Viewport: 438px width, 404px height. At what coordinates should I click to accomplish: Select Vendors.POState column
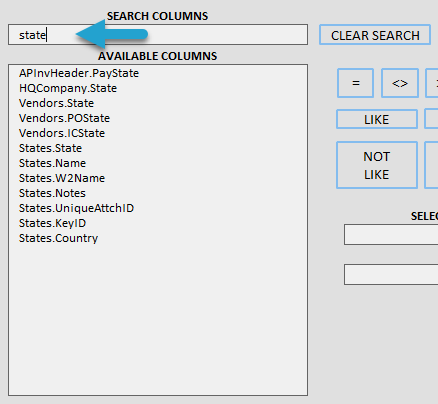pos(64,118)
